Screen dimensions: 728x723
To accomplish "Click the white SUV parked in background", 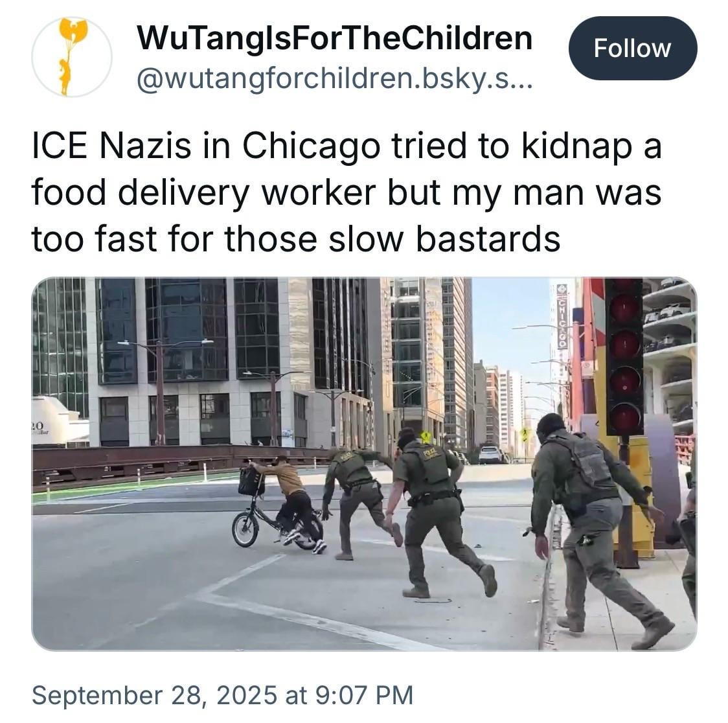I will [490, 455].
